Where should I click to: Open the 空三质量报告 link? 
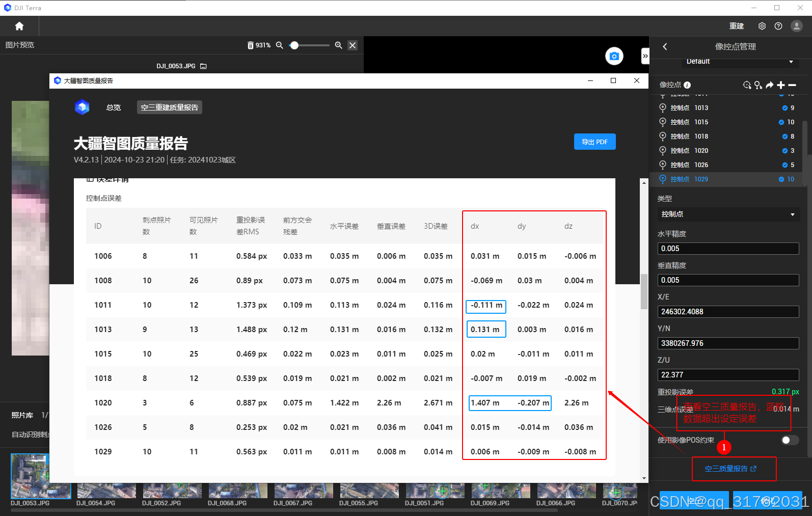click(x=730, y=469)
